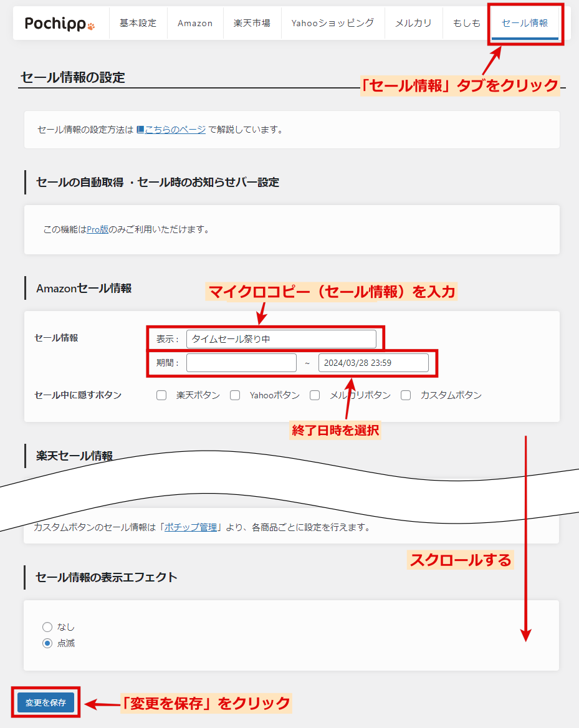Click the 楽天セール情報 section heading
579x728 pixels.
coord(74,456)
